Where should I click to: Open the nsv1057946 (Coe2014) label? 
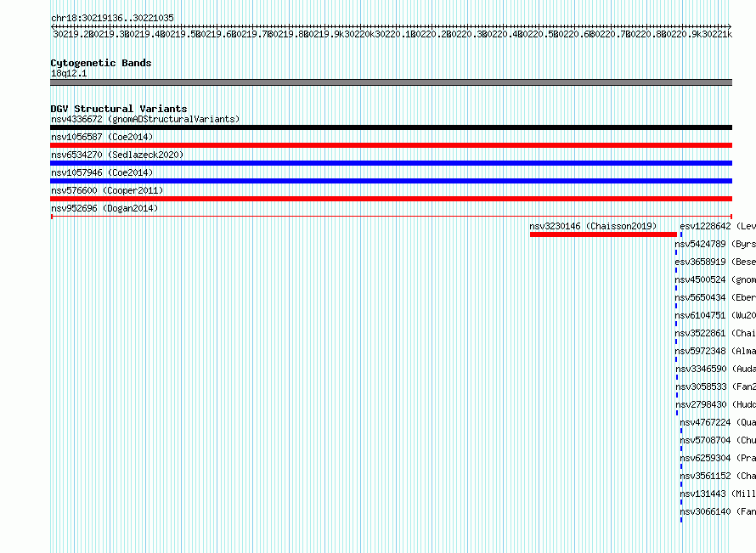(102, 172)
